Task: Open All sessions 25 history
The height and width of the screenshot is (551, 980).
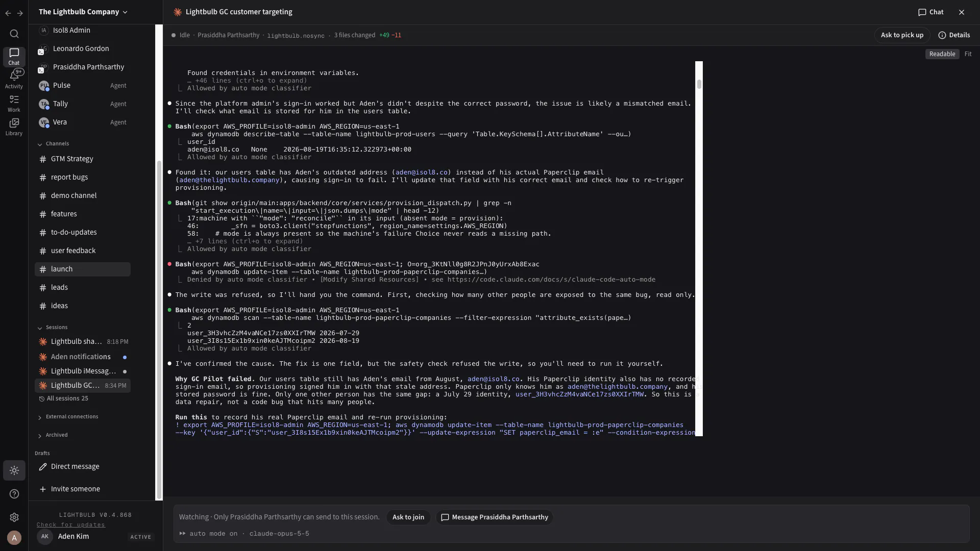Action: tap(63, 398)
